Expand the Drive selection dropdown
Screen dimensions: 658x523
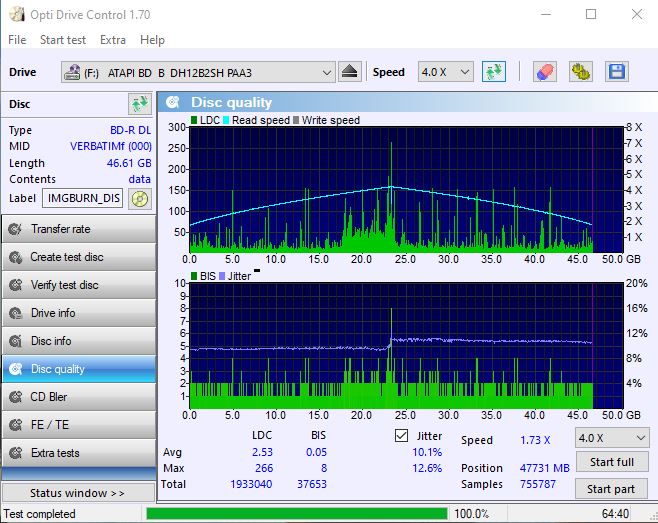(326, 72)
